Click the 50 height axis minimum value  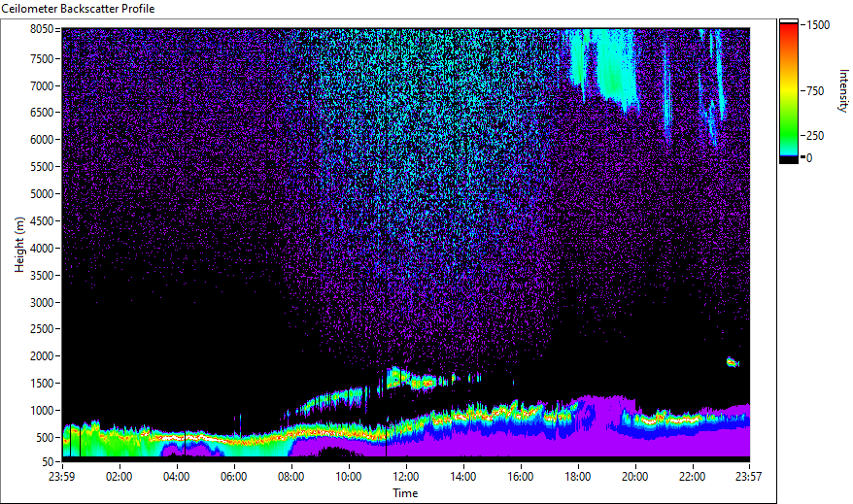[48, 462]
